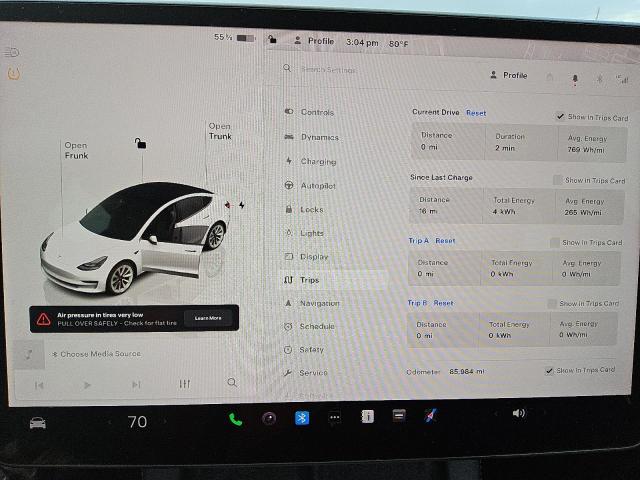Tap the headlights indicator icon

[11, 52]
